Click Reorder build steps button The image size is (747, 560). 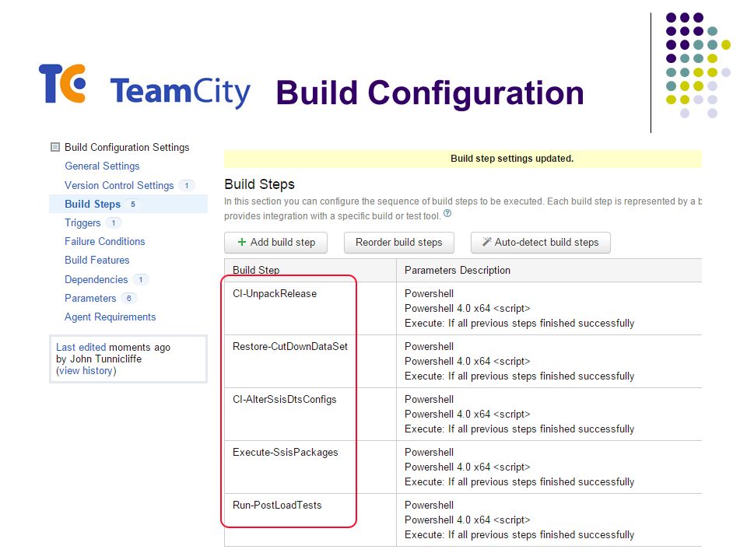click(398, 243)
